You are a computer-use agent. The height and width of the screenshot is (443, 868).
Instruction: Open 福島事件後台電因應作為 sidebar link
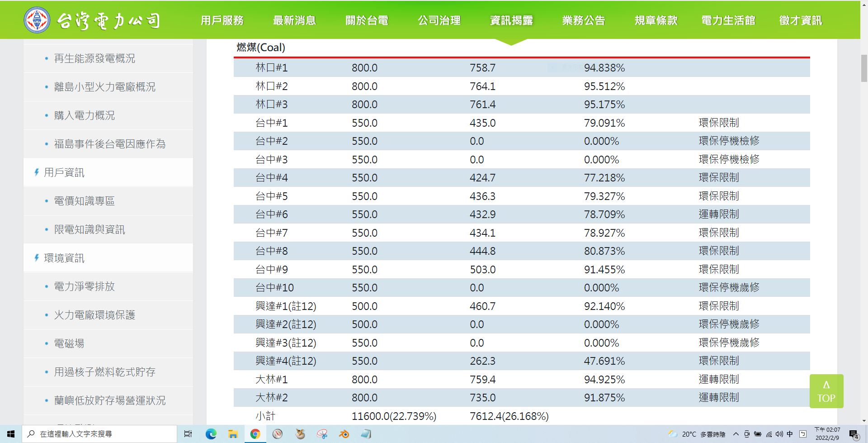[x=110, y=144]
